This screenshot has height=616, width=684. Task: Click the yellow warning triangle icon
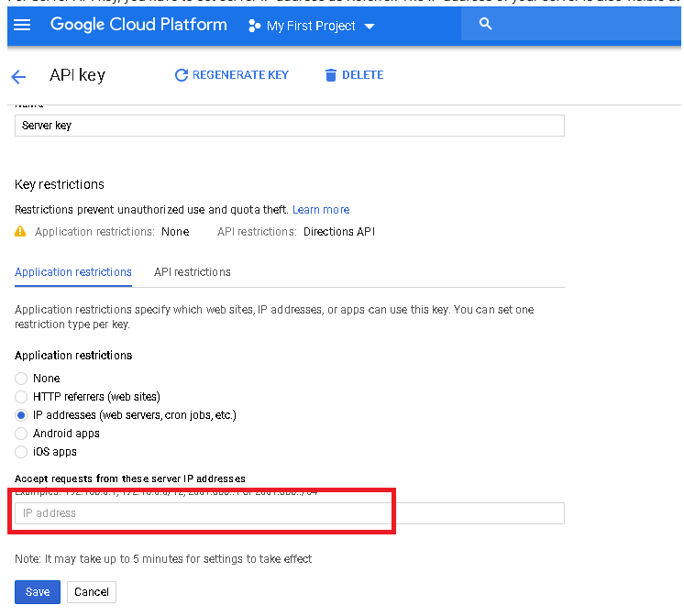(x=21, y=232)
